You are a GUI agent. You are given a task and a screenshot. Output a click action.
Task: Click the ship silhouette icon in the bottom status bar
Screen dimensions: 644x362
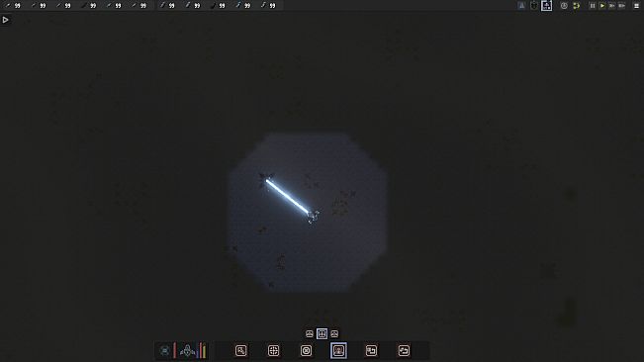coord(188,351)
